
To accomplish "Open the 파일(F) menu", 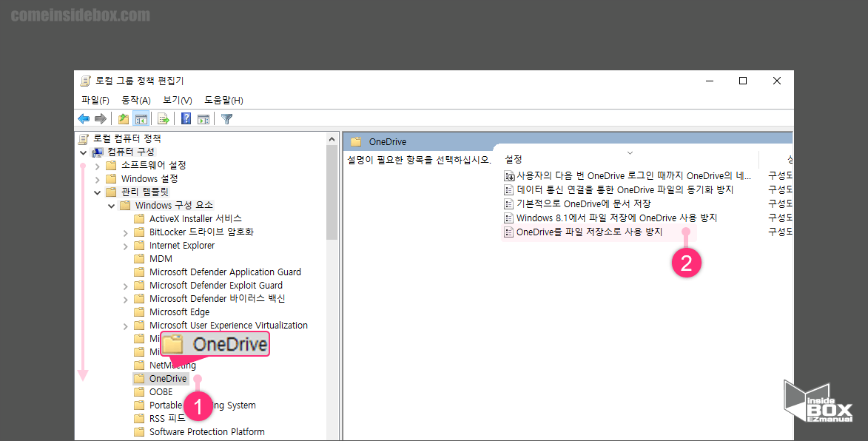I will click(95, 100).
